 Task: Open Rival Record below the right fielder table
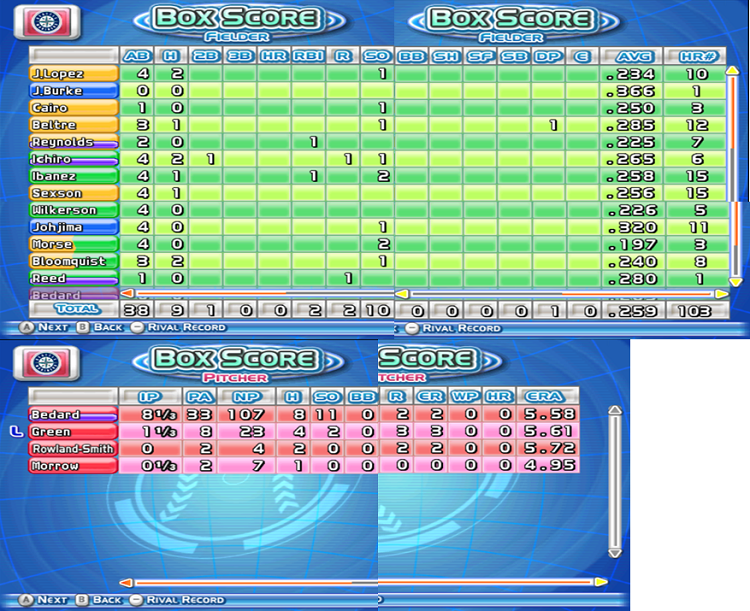click(453, 328)
